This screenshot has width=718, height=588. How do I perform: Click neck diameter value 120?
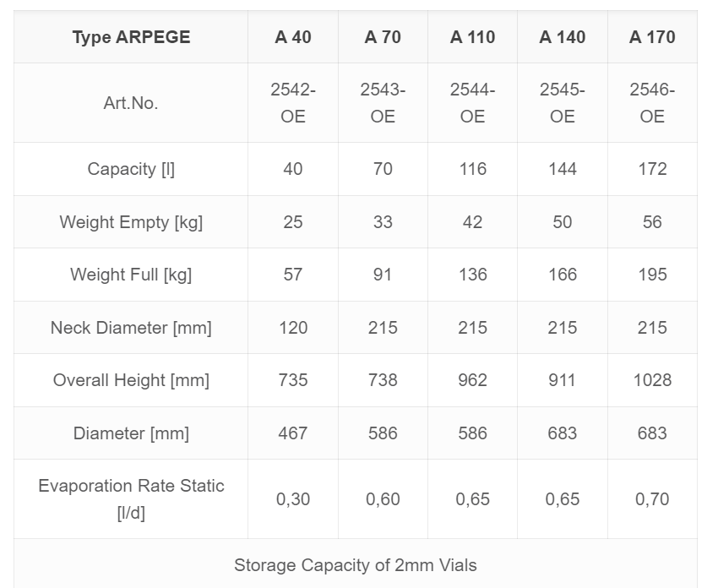pyautogui.click(x=293, y=328)
